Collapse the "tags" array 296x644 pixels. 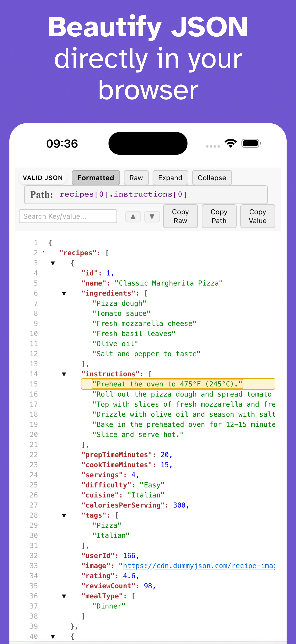pos(64,516)
